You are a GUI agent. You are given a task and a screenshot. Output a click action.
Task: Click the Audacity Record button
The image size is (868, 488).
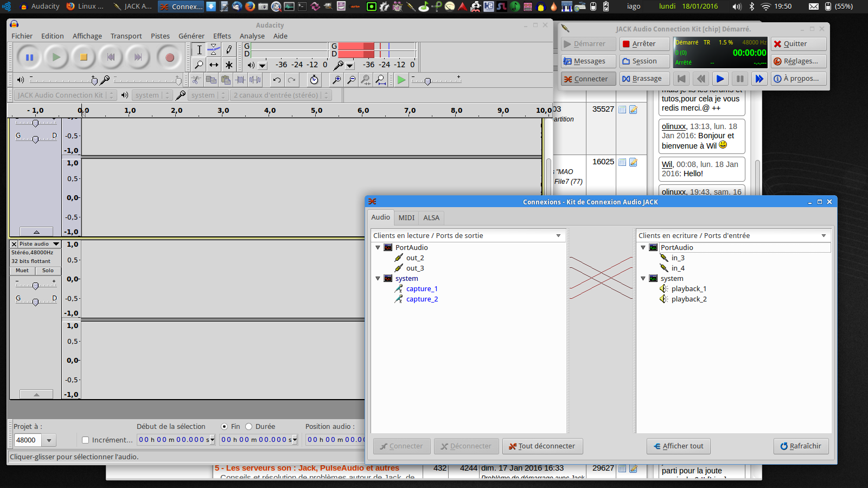click(169, 57)
